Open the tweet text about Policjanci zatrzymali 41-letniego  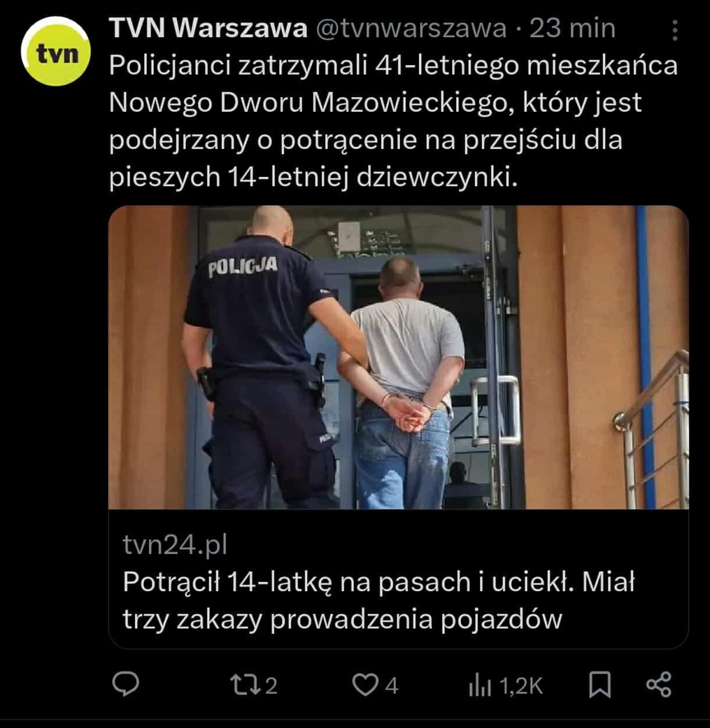(393, 121)
